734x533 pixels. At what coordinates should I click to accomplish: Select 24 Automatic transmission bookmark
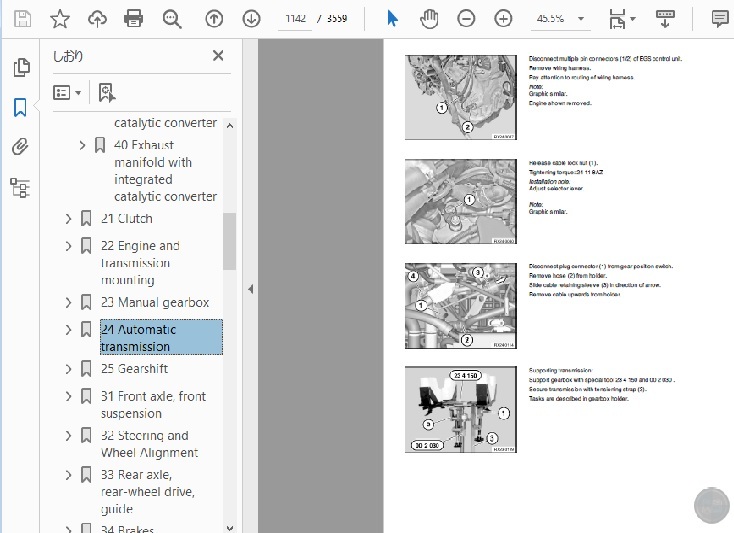tap(161, 337)
